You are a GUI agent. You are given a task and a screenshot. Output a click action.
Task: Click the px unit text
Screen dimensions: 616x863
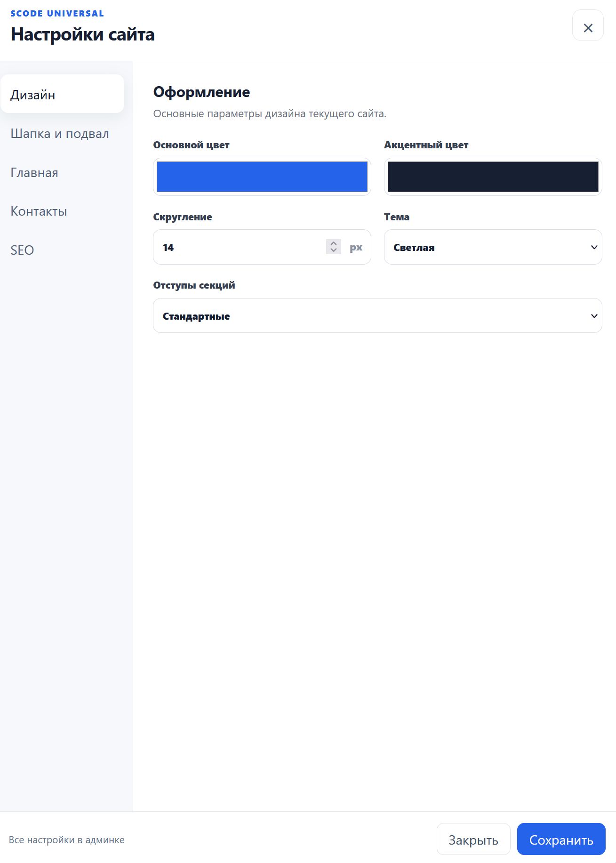(356, 248)
